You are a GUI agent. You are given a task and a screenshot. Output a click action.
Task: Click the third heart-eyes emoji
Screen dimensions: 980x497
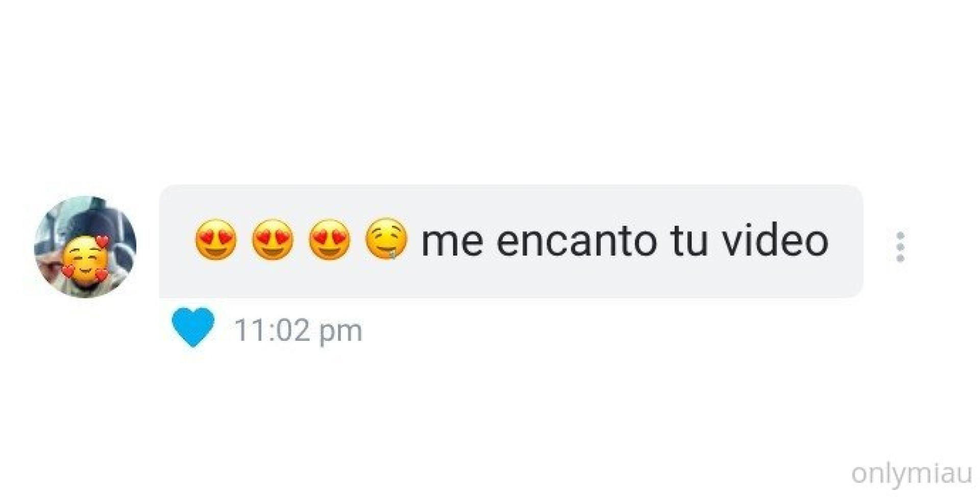point(329,240)
